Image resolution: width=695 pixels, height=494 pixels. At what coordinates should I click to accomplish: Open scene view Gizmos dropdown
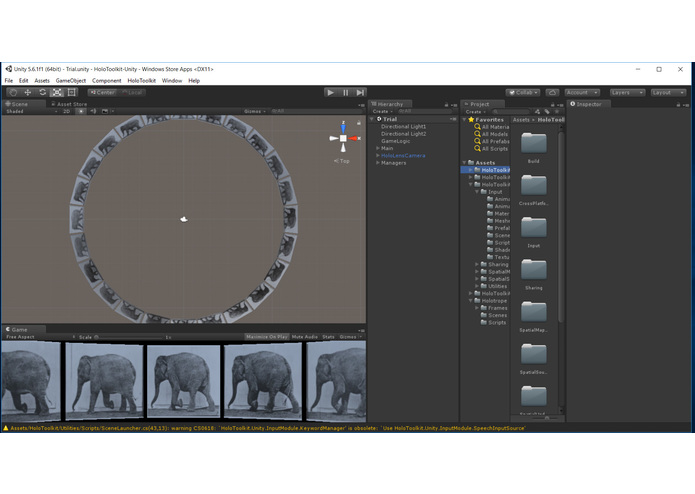254,111
